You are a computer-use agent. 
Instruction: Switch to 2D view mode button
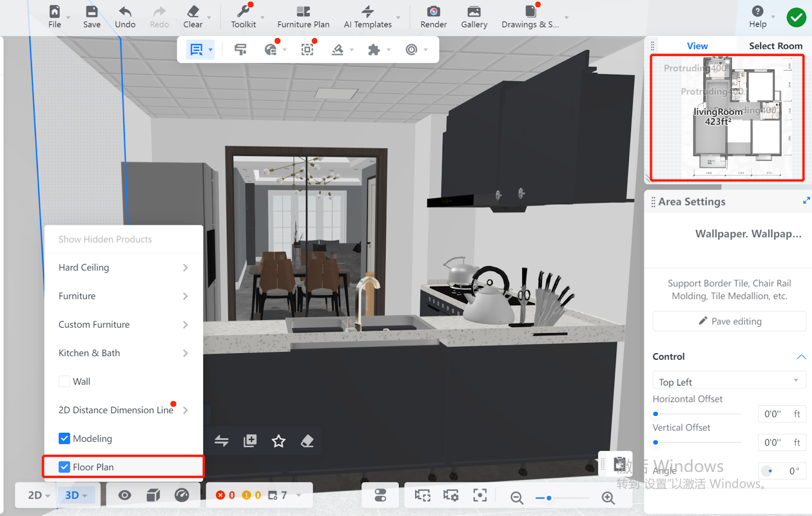click(39, 495)
